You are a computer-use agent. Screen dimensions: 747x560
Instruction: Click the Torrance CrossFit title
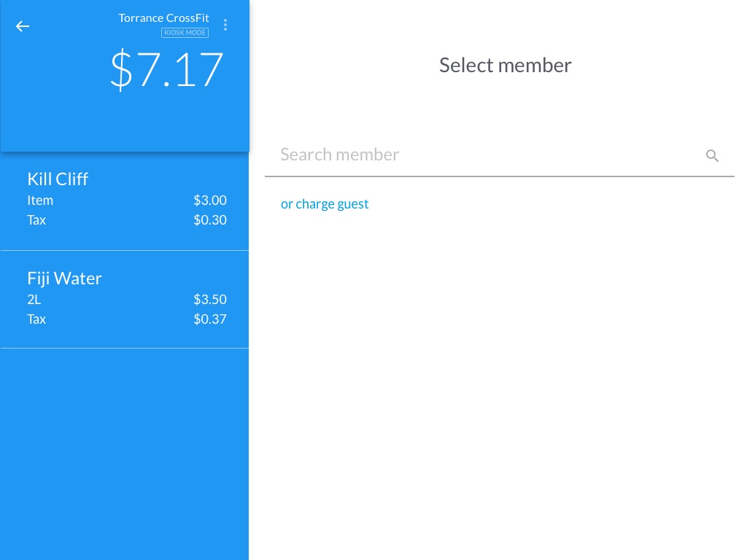[x=163, y=18]
